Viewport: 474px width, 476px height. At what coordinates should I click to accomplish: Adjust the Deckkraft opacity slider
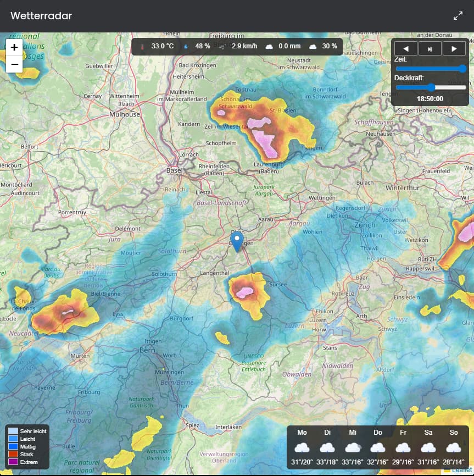[x=431, y=87]
